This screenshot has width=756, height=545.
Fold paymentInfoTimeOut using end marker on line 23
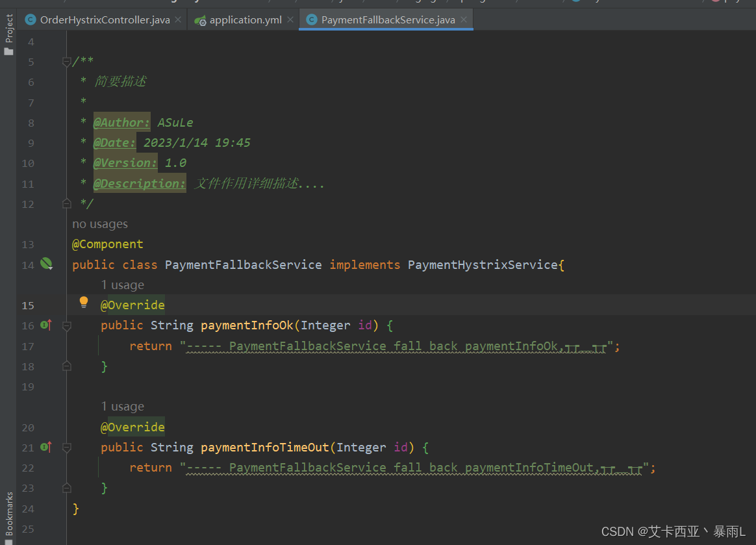tap(67, 488)
